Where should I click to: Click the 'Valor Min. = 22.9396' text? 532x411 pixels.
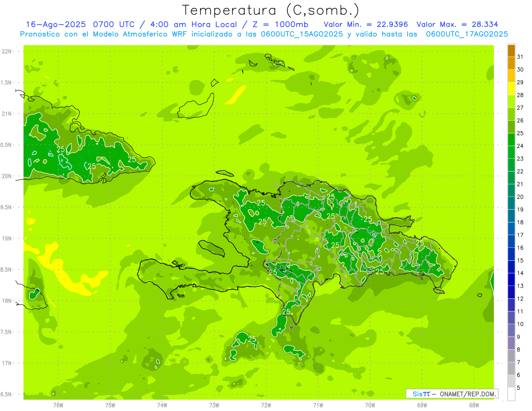point(366,24)
